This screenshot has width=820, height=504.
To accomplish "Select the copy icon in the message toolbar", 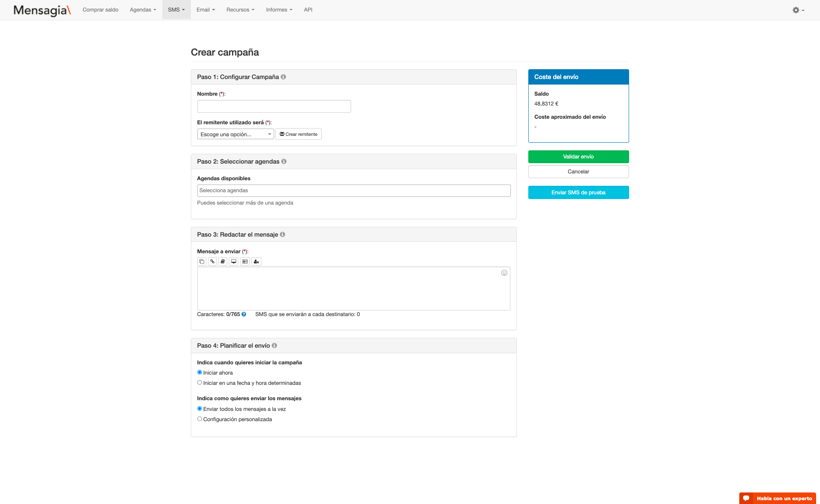I will [x=201, y=261].
